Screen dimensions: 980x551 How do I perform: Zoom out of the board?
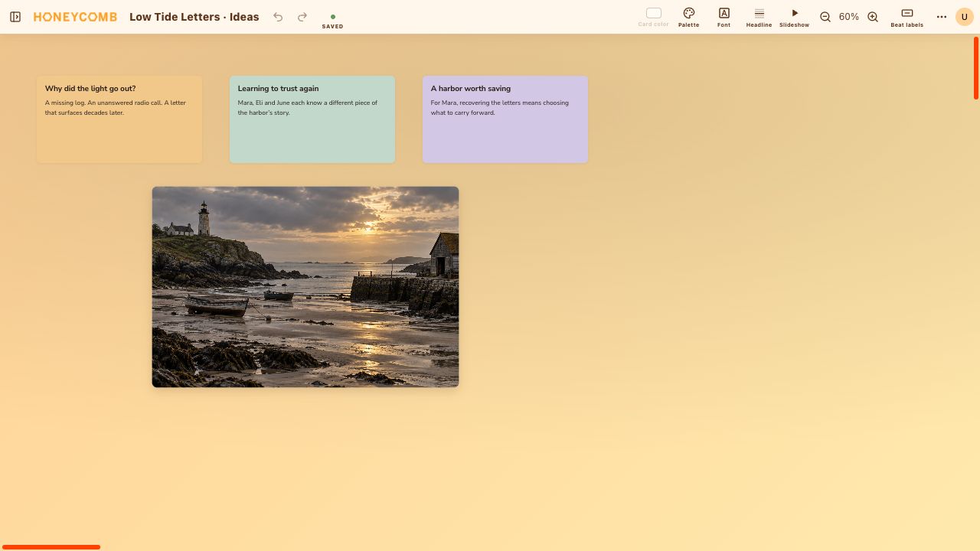click(825, 17)
